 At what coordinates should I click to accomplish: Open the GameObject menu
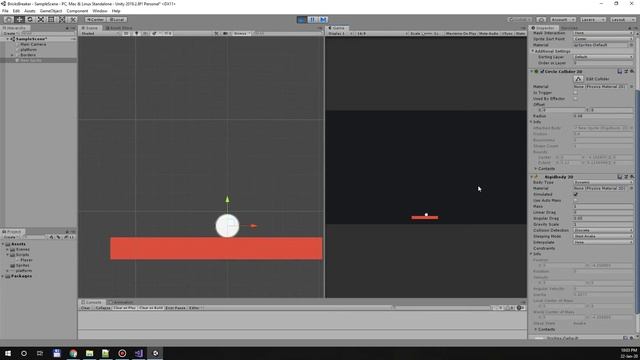pyautogui.click(x=51, y=11)
